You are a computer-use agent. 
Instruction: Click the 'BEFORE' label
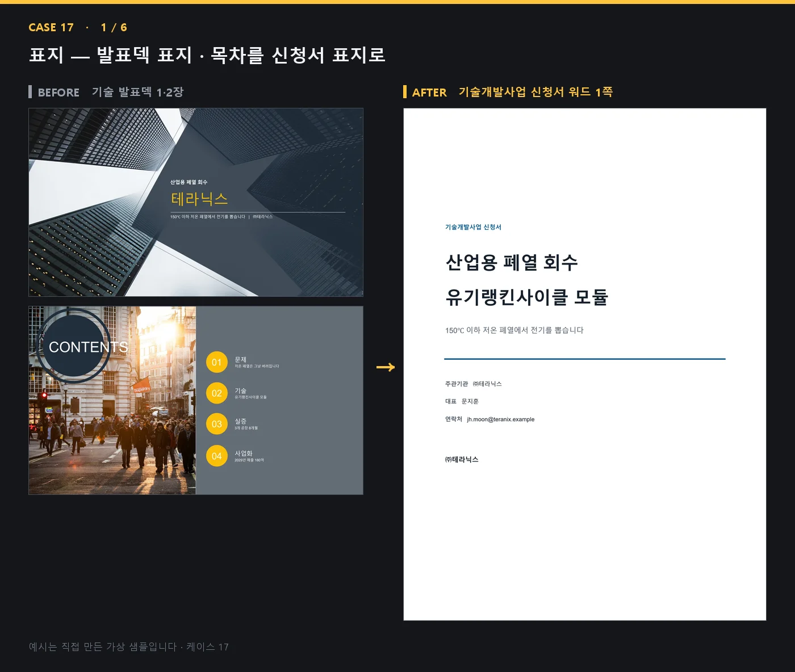coord(58,92)
